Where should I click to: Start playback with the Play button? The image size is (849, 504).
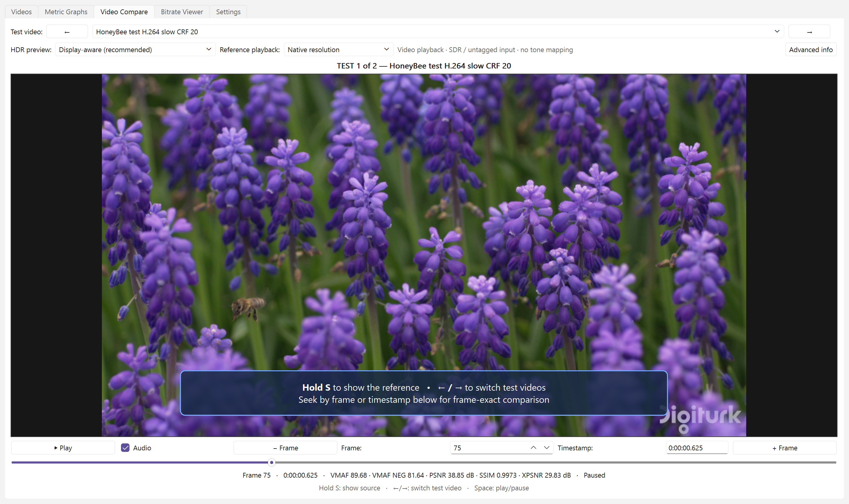click(63, 448)
